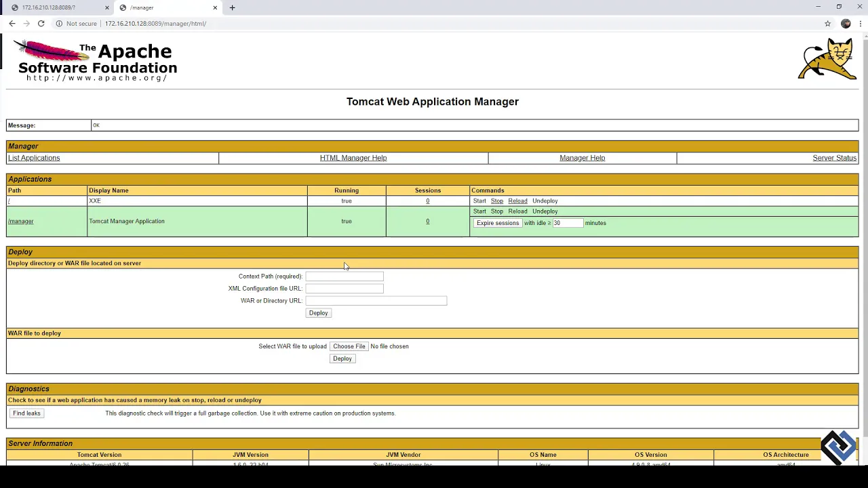The image size is (868, 488).
Task: Open a new browser tab
Action: click(x=232, y=7)
